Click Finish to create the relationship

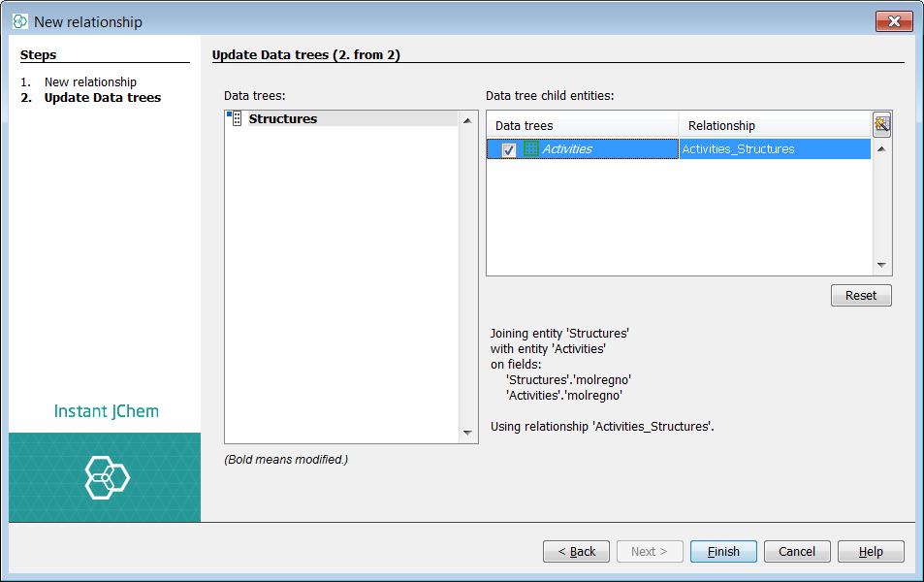point(723,551)
